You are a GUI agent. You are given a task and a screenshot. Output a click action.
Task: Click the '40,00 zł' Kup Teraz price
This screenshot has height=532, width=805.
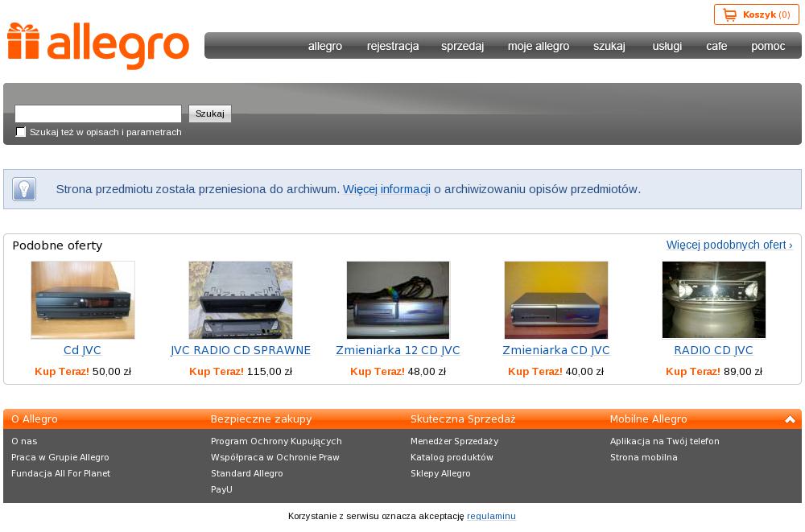tap(584, 371)
